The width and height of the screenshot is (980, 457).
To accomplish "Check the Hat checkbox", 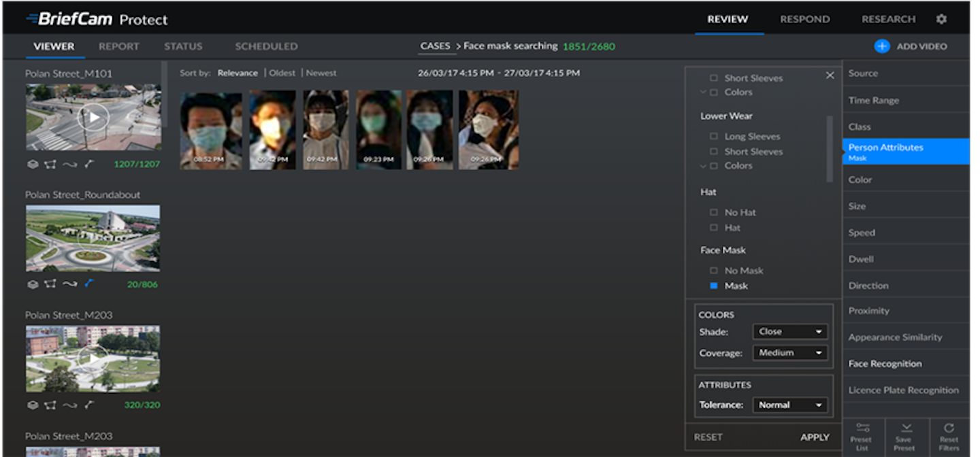I will [714, 227].
